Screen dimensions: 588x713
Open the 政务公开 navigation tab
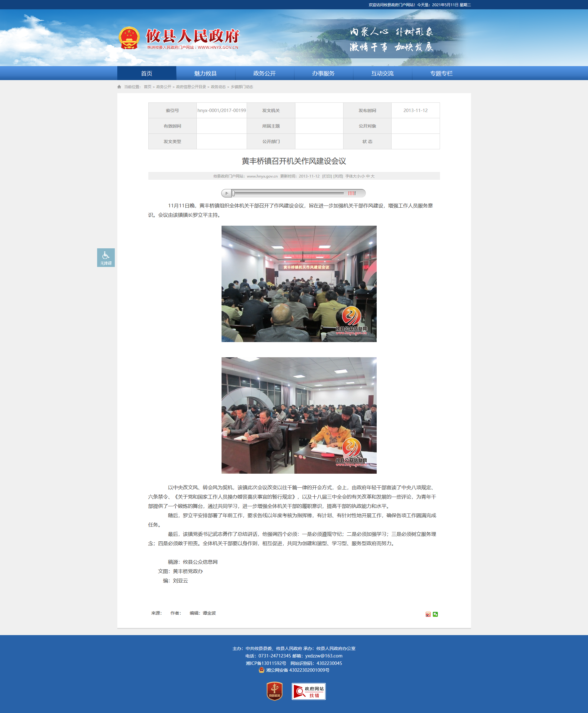click(x=264, y=73)
